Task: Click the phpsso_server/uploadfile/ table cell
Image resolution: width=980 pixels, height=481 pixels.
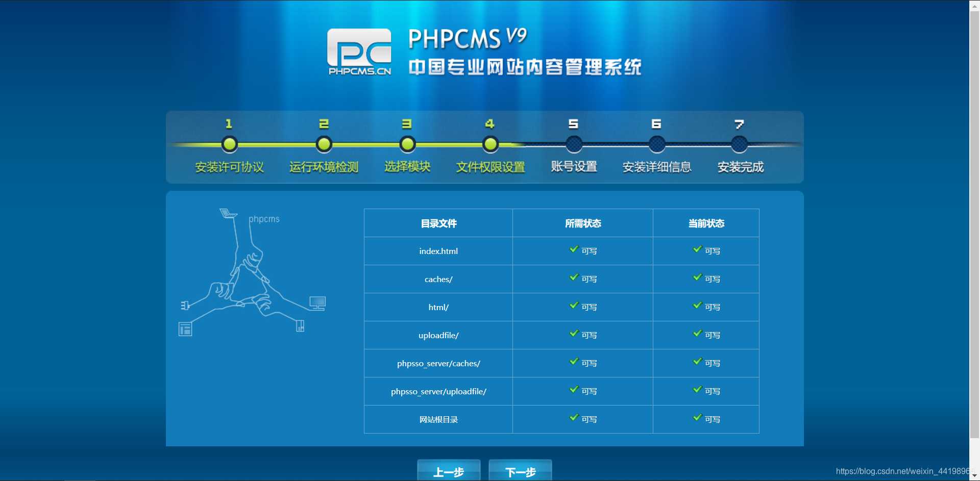Action: coord(438,391)
